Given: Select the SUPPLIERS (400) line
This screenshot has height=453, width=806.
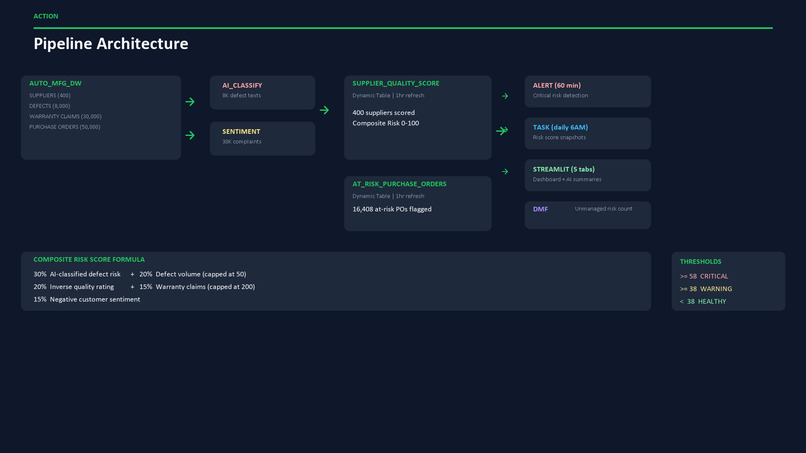Looking at the screenshot, I should (x=50, y=96).
